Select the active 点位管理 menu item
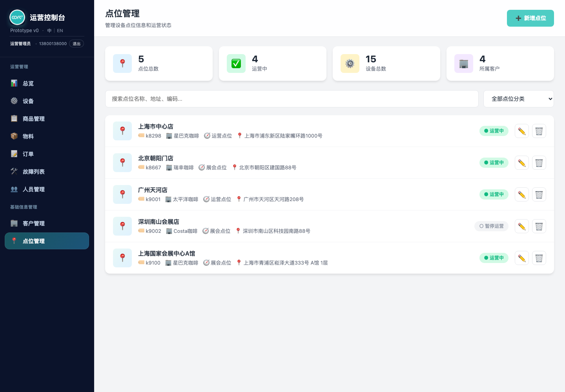Viewport: 565px width, 392px height. pos(47,241)
